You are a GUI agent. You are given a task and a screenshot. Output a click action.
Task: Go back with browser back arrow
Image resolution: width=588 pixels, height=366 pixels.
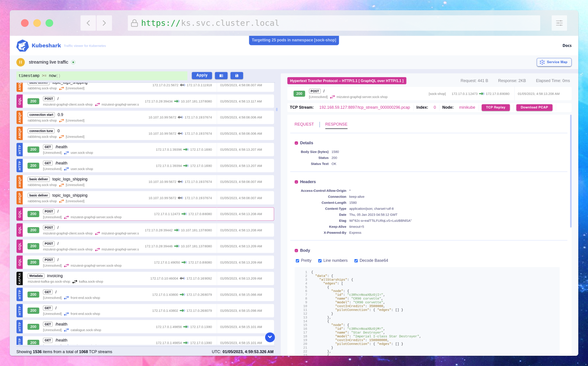click(x=88, y=23)
